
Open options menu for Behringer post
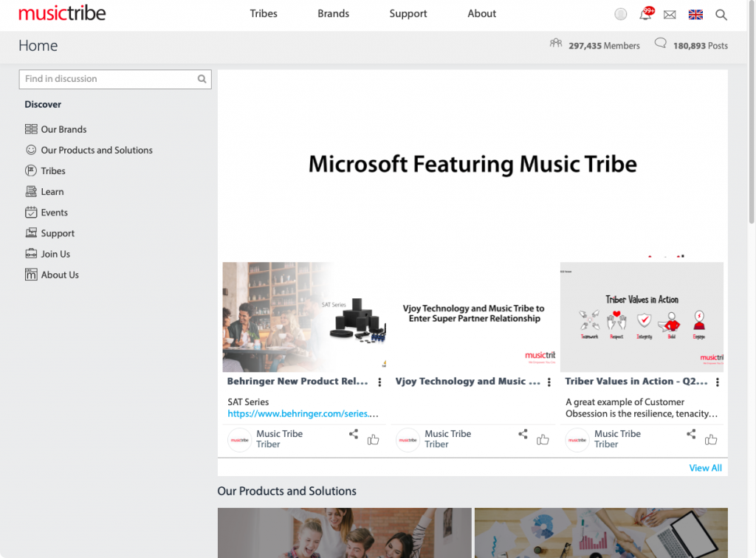tap(379, 382)
